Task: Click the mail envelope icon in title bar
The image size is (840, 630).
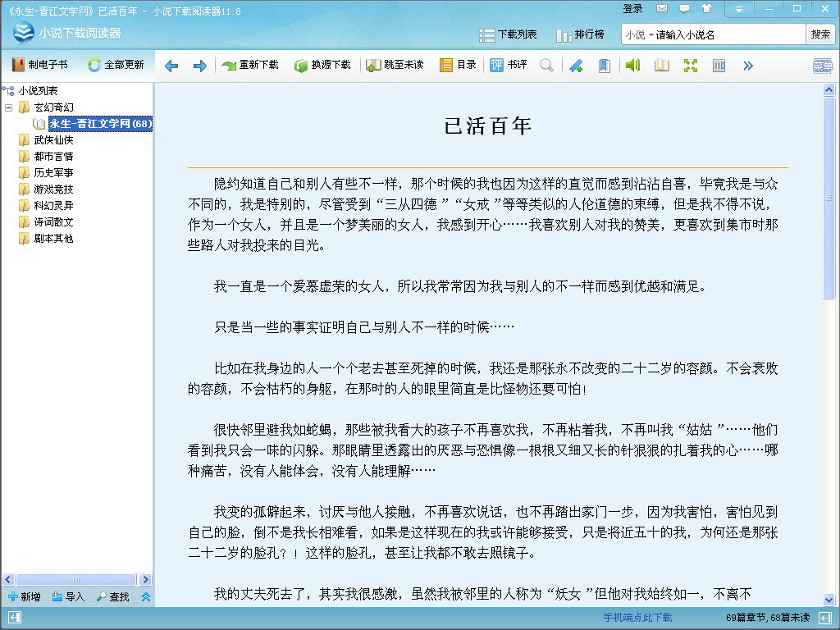Action: coord(662,9)
